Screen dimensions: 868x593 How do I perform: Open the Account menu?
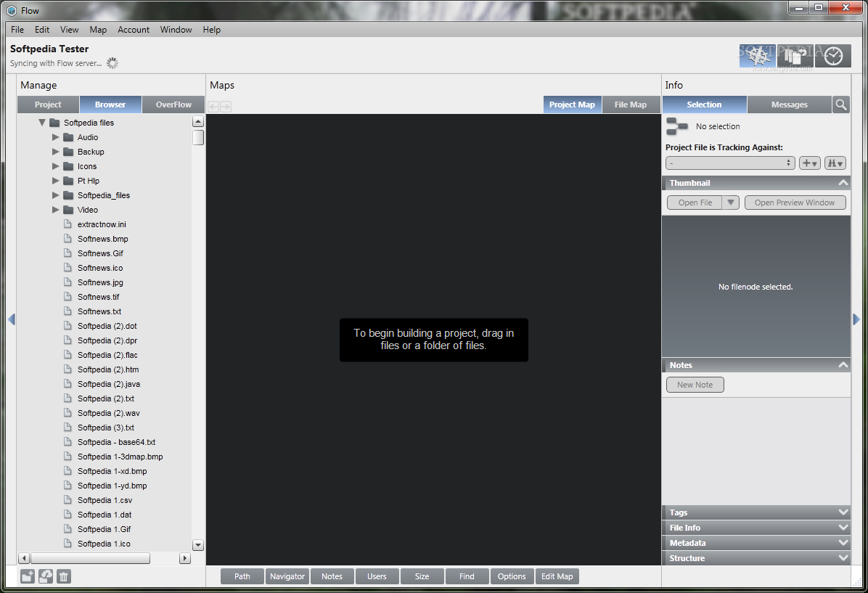pyautogui.click(x=134, y=29)
